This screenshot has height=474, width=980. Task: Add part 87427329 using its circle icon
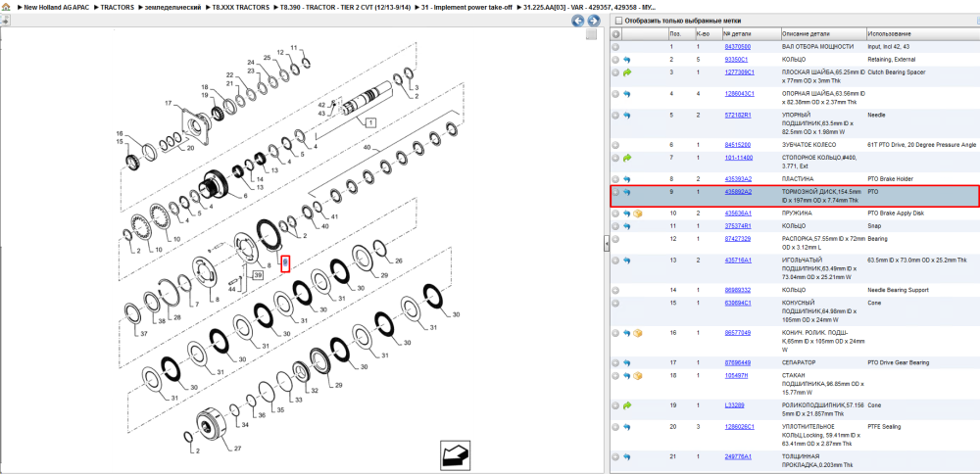pyautogui.click(x=615, y=239)
